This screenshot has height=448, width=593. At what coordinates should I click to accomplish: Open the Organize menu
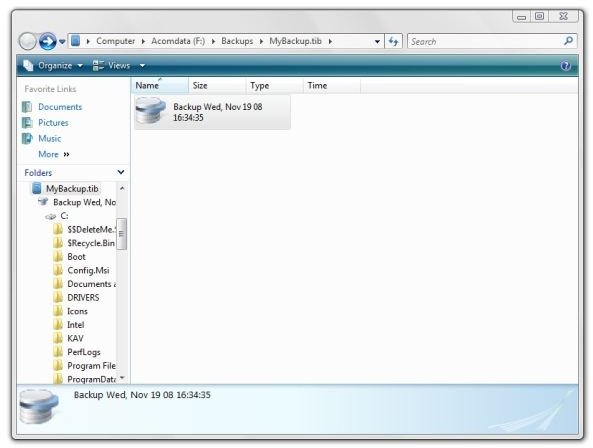point(53,66)
